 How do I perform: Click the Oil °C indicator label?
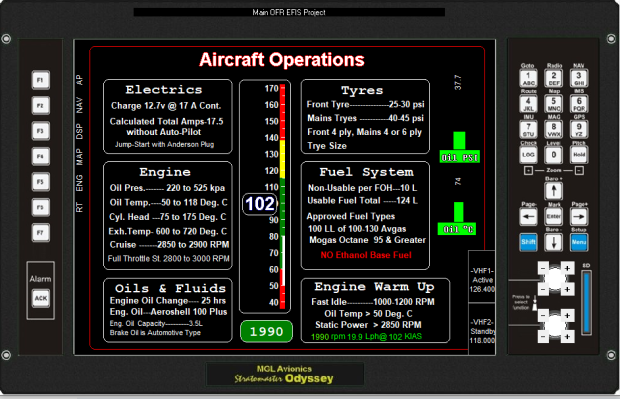click(457, 229)
